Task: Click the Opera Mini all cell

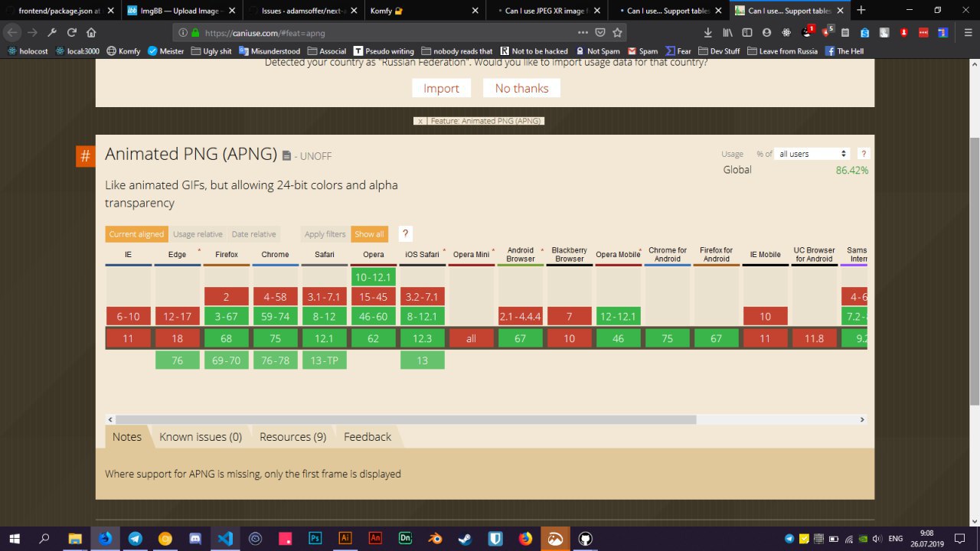Action: pos(472,338)
